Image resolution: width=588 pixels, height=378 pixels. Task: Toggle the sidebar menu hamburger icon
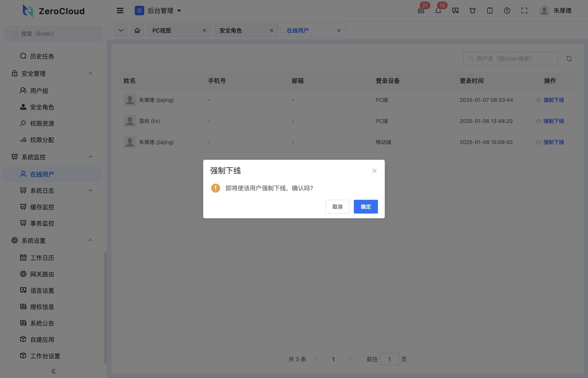coord(120,11)
